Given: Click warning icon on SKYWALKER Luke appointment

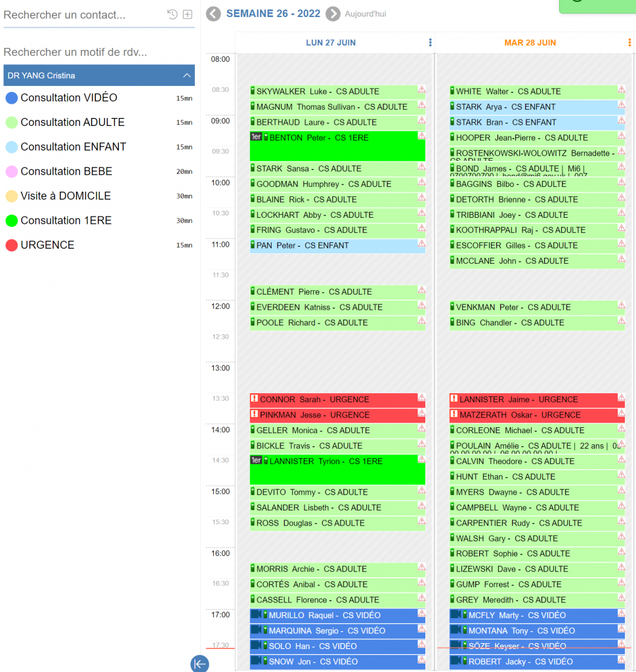Looking at the screenshot, I should [x=421, y=89].
